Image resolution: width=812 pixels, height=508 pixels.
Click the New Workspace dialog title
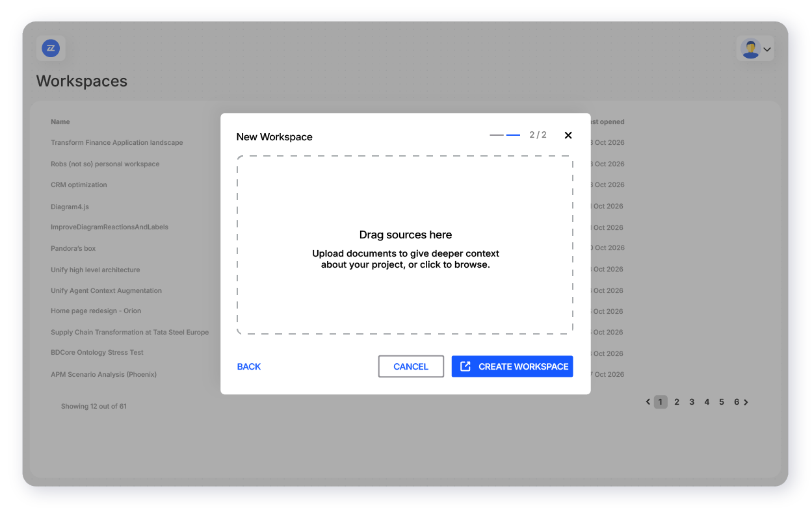click(274, 137)
